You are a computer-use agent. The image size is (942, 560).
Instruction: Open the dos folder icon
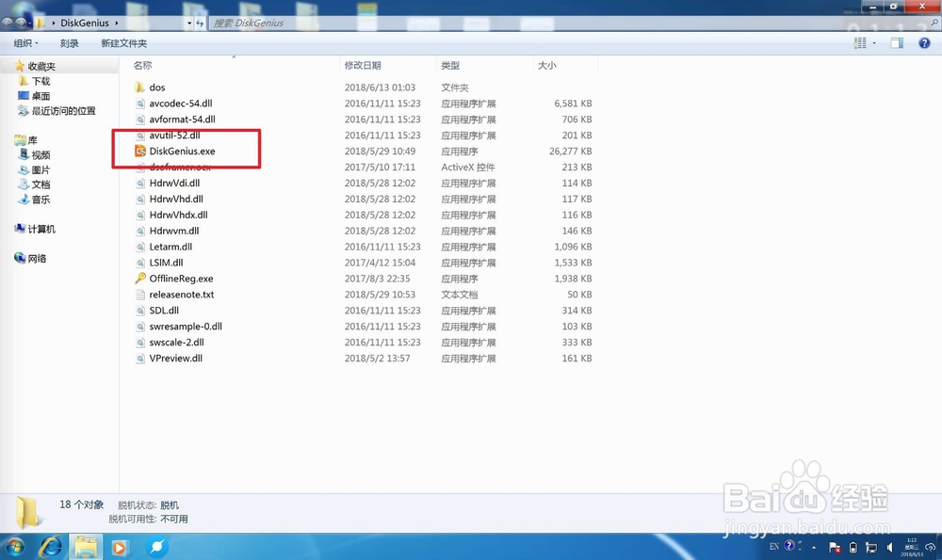[140, 88]
